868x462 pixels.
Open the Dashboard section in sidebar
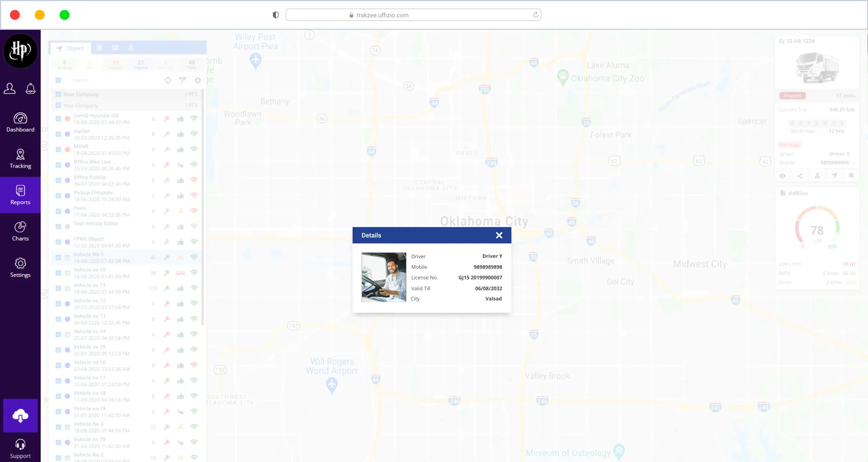[x=20, y=122]
